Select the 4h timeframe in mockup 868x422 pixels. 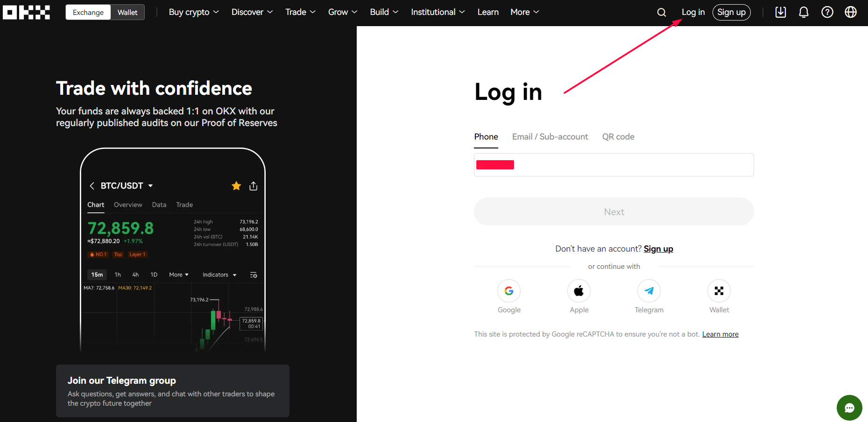pos(135,275)
